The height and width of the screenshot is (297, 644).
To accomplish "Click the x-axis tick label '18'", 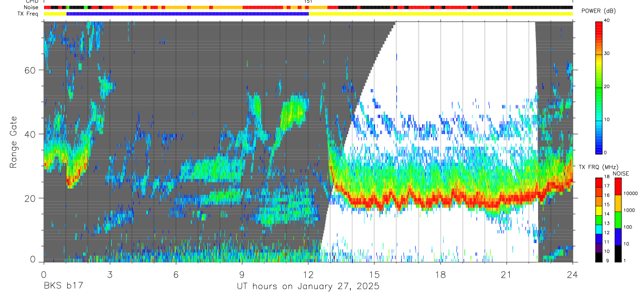I will tap(441, 274).
